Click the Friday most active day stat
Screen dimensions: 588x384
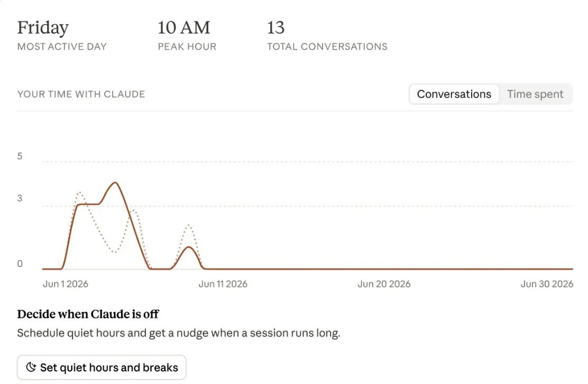pos(43,27)
